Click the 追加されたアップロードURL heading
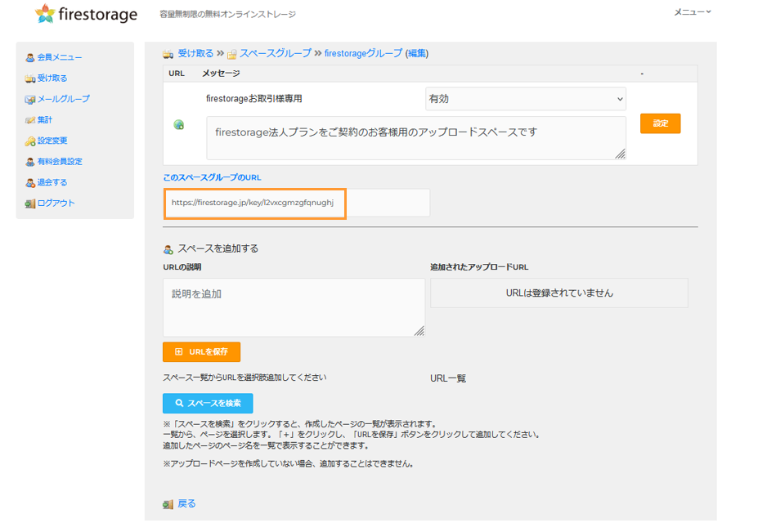The height and width of the screenshot is (532, 758). coord(478,266)
